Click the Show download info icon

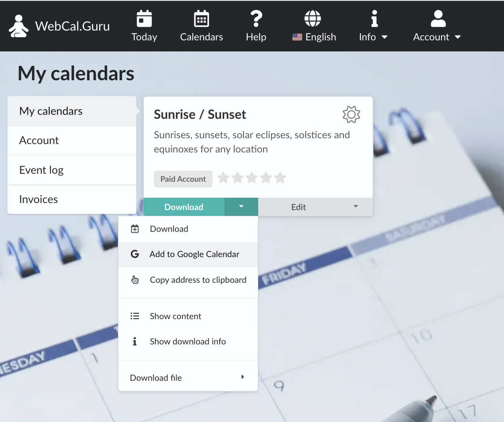click(x=134, y=341)
